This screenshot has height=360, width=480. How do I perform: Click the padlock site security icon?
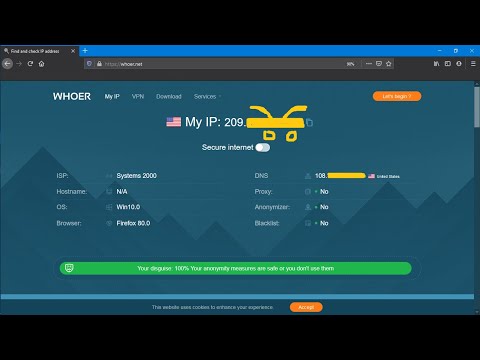tap(99, 64)
